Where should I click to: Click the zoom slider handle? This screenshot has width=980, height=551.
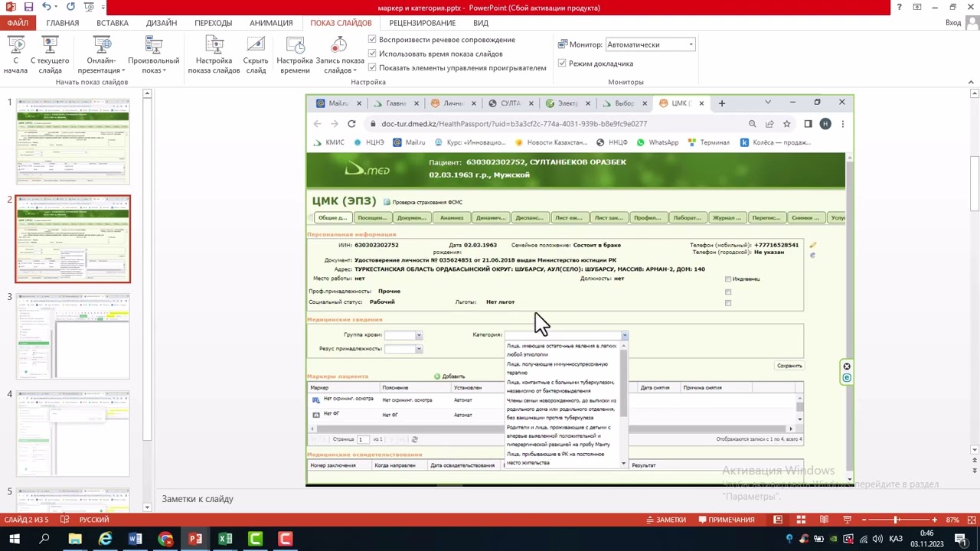tap(897, 520)
